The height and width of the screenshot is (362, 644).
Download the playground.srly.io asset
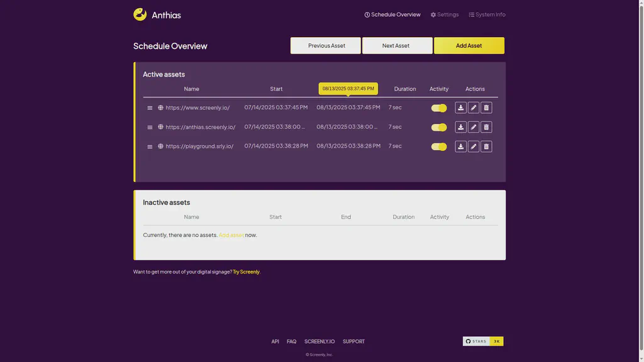click(x=461, y=146)
